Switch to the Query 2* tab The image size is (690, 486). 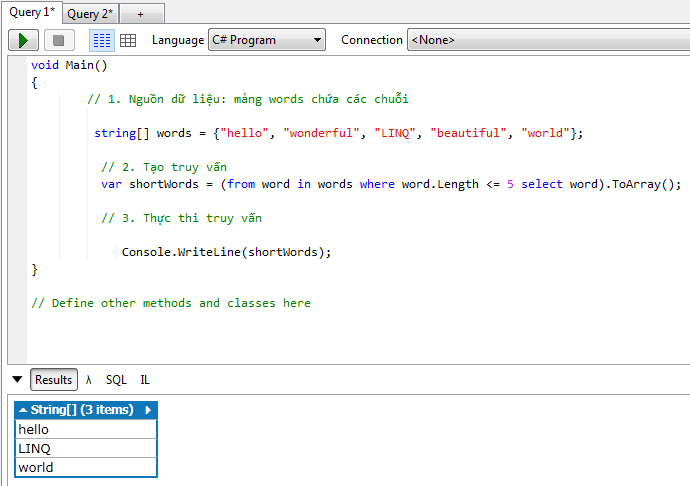click(x=90, y=14)
